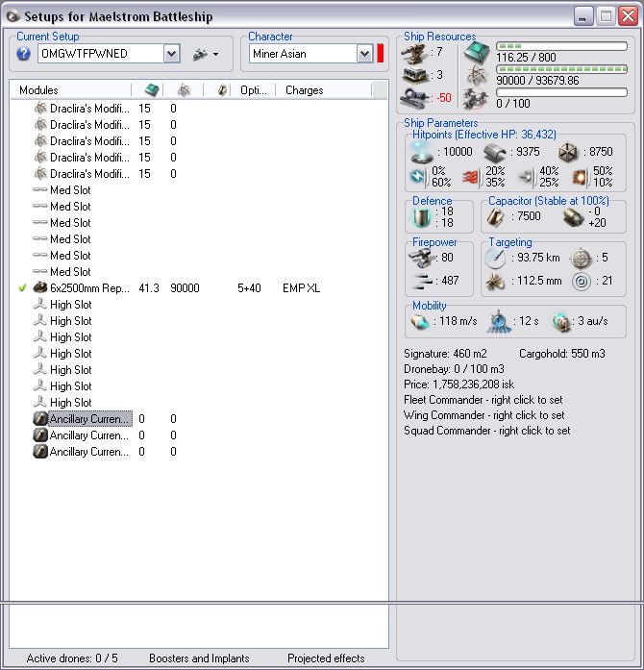
Task: Open the ship options arrow next to setup
Action: (216, 54)
